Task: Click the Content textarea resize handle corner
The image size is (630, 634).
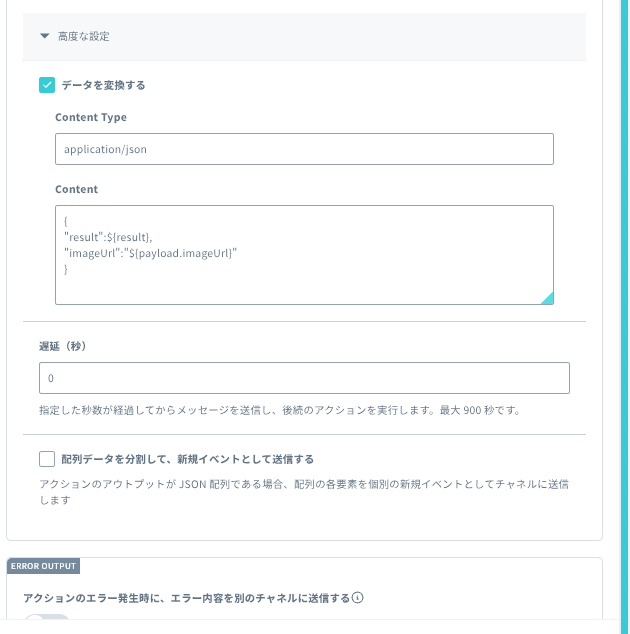Action: [548, 298]
